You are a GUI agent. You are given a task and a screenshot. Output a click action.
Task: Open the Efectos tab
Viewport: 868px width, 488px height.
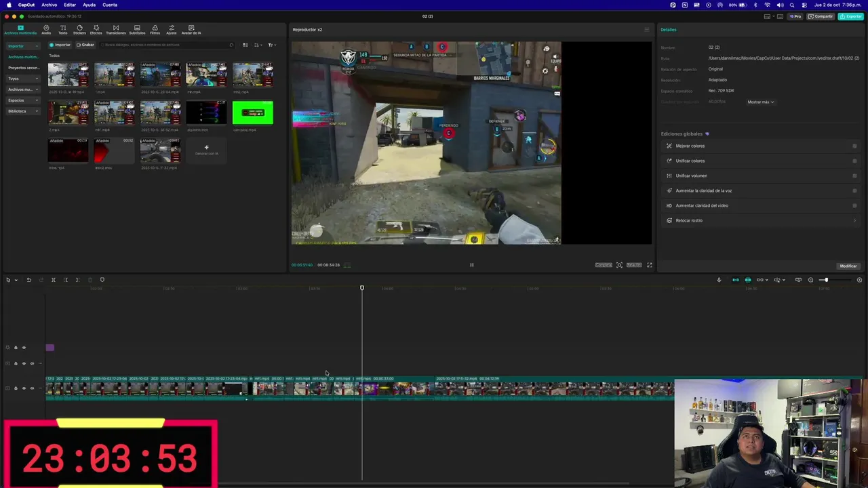click(x=96, y=30)
